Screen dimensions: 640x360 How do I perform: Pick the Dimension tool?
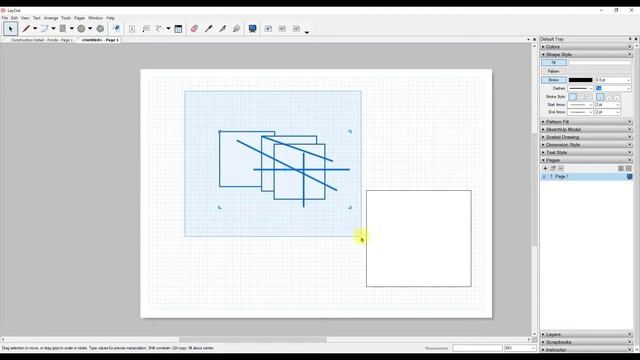click(159, 29)
